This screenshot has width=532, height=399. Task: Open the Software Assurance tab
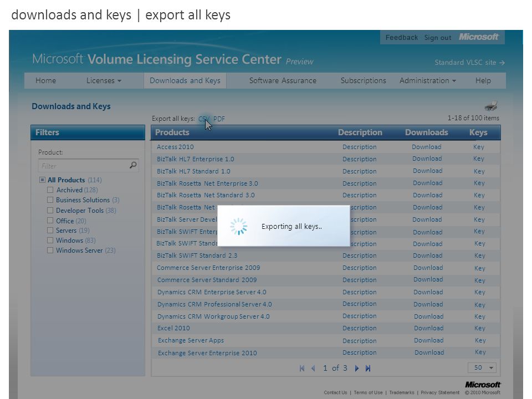pyautogui.click(x=283, y=80)
